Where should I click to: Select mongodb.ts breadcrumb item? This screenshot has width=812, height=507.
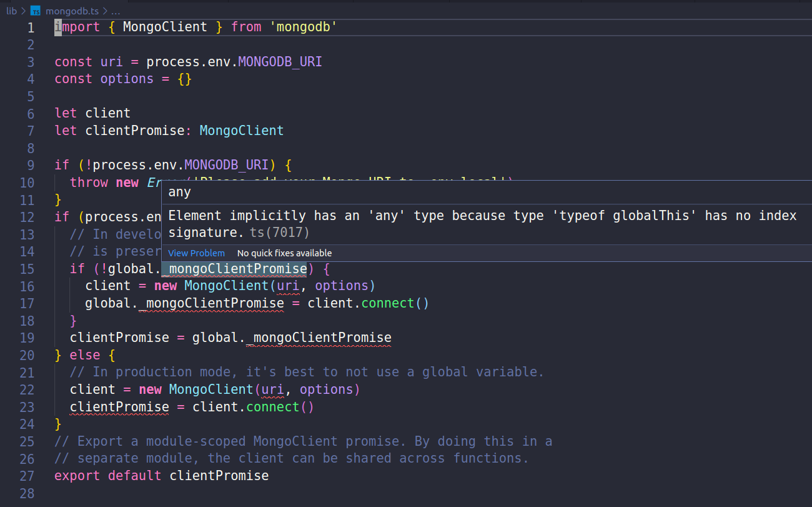[72, 11]
